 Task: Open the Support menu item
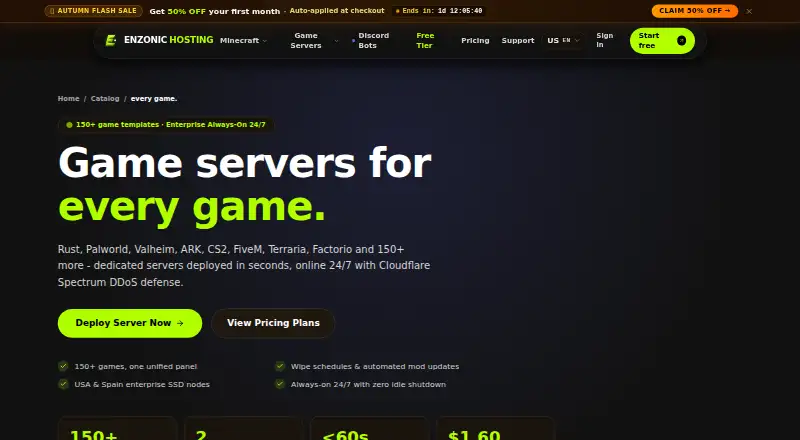click(518, 41)
